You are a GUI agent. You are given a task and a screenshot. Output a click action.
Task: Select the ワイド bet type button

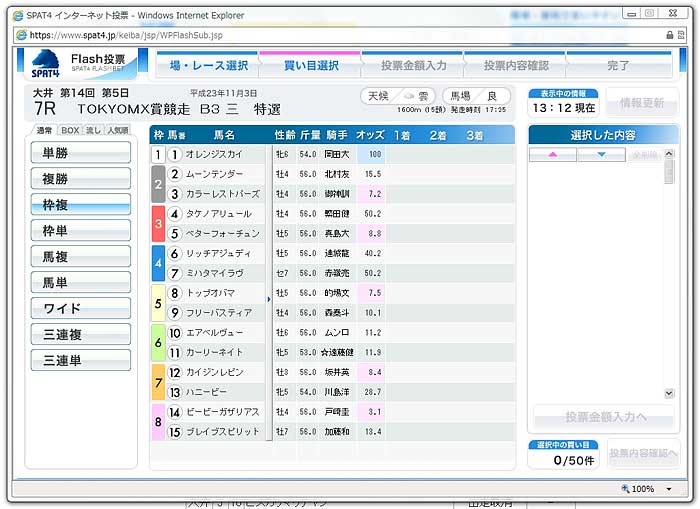[81, 308]
